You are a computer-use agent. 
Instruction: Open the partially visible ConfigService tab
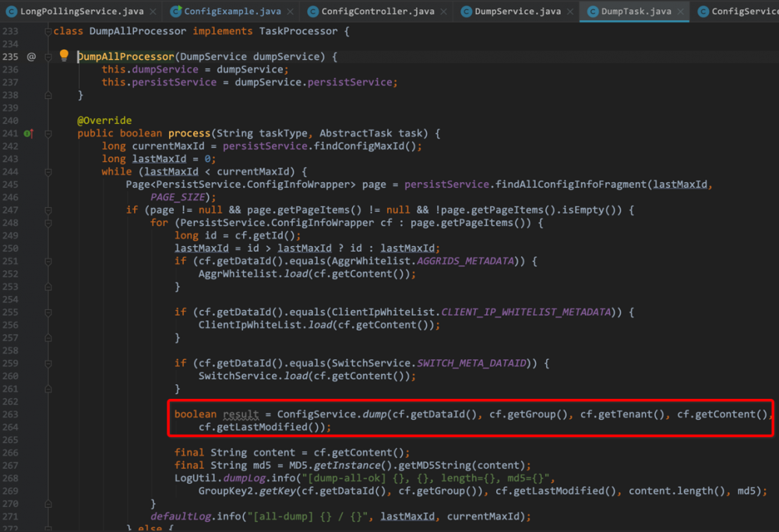[x=738, y=11]
